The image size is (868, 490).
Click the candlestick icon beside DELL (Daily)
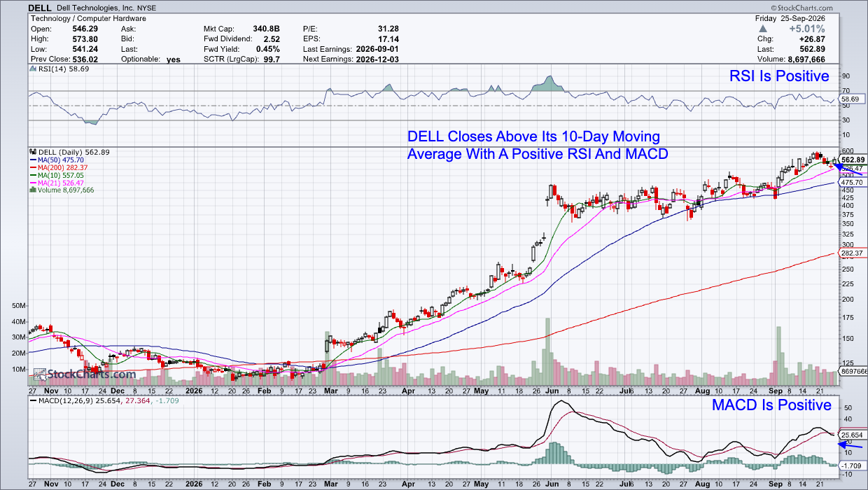pyautogui.click(x=32, y=152)
